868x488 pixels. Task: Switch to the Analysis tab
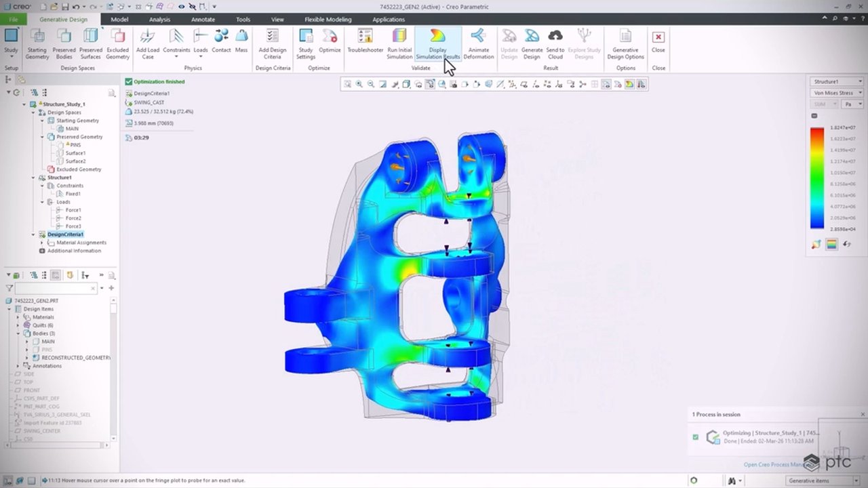tap(159, 19)
